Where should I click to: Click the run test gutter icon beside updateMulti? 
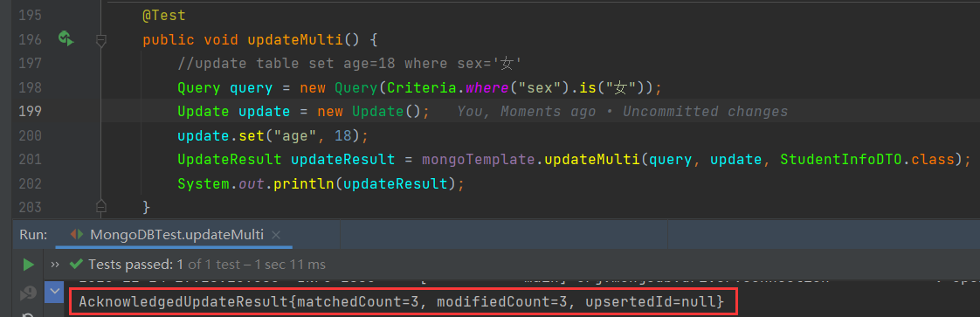(x=66, y=38)
